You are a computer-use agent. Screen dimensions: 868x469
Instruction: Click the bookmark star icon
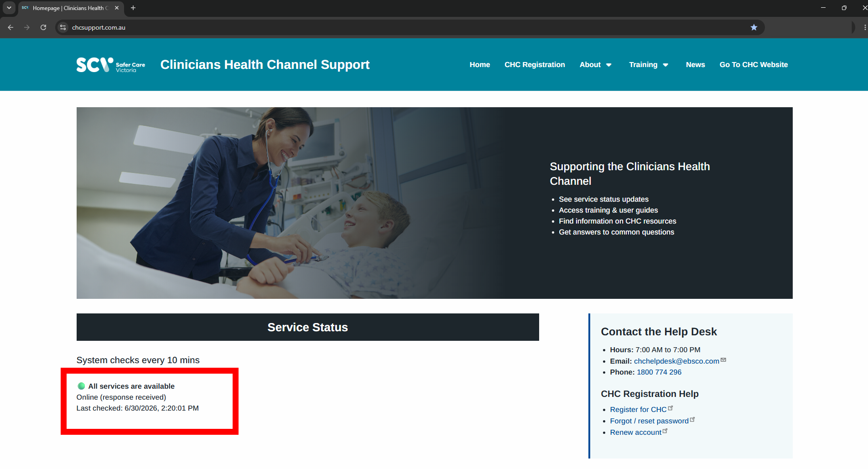[754, 27]
